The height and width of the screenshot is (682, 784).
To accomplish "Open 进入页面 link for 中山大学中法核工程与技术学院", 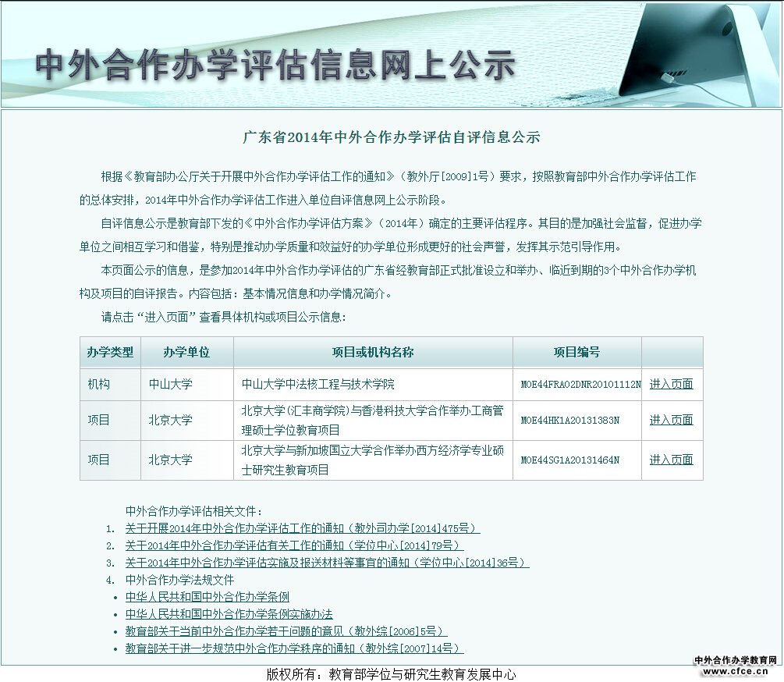I will [x=671, y=384].
